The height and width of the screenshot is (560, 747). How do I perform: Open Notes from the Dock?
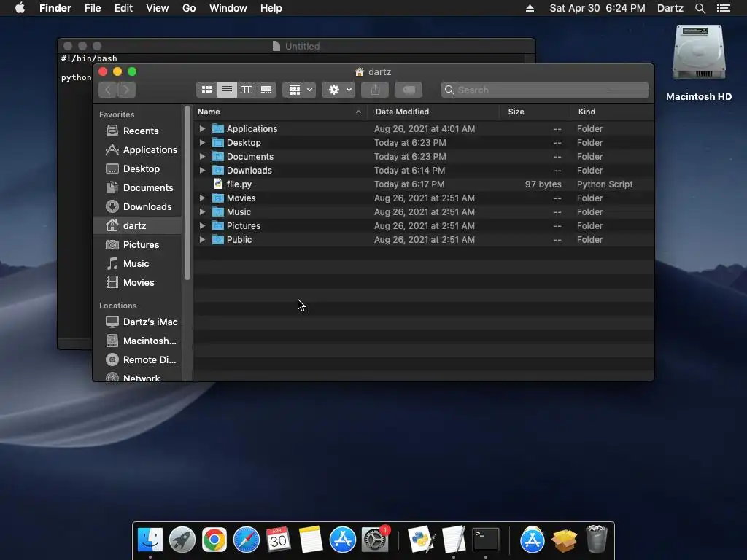click(311, 540)
